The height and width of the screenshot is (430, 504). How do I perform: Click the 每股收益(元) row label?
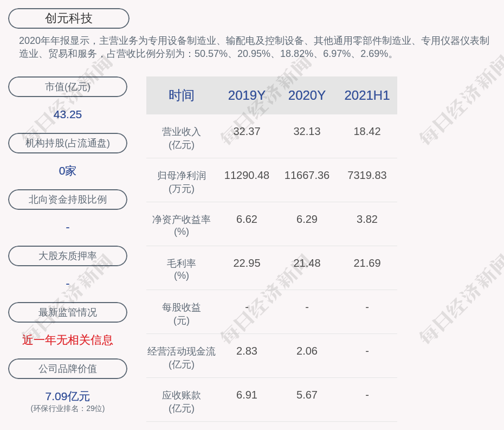[x=182, y=314]
